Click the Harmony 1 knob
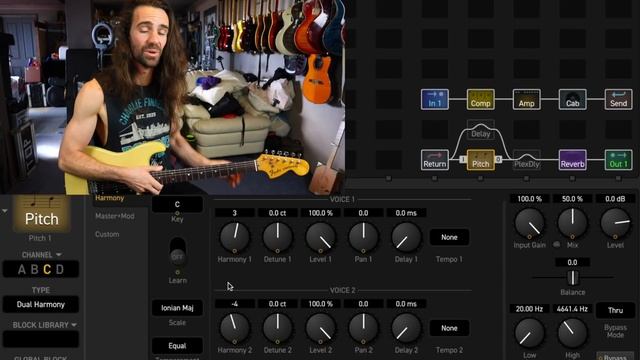Screen dimensions: 640x360 pos(234,237)
